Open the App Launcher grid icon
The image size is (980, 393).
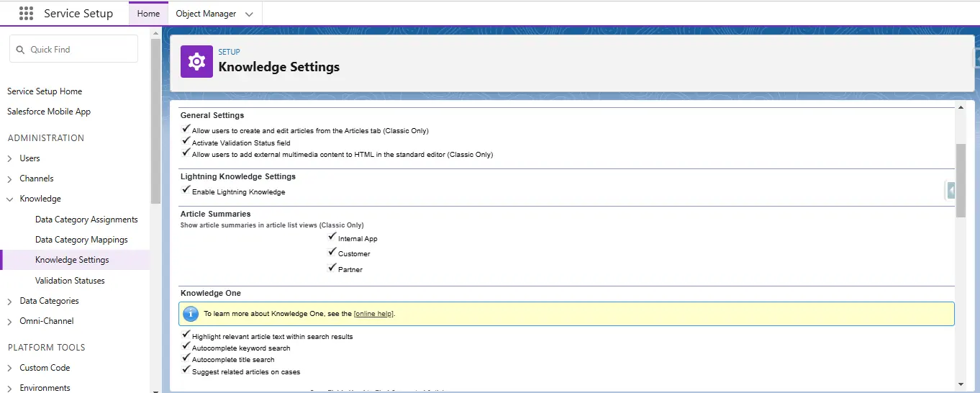point(26,14)
